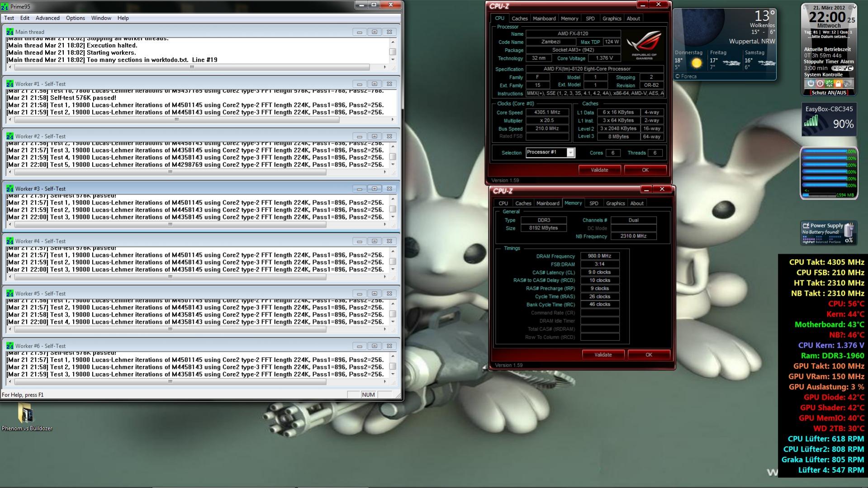Viewport: 868px width, 488px height.
Task: Switch to SPD tab in the CPU-Z processor window
Action: (x=590, y=19)
